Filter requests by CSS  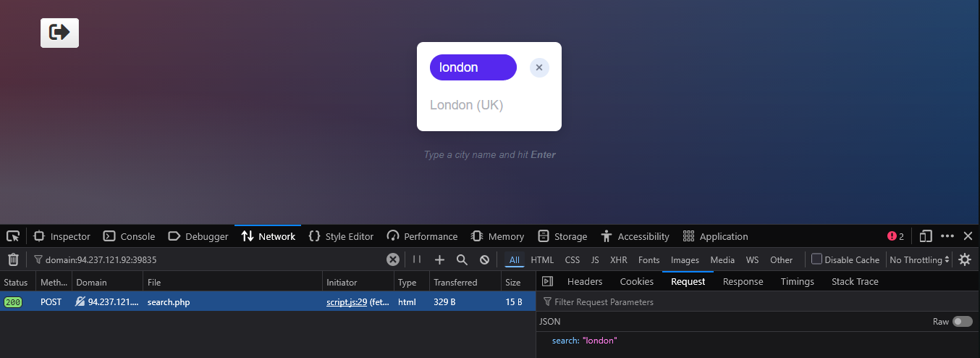573,259
